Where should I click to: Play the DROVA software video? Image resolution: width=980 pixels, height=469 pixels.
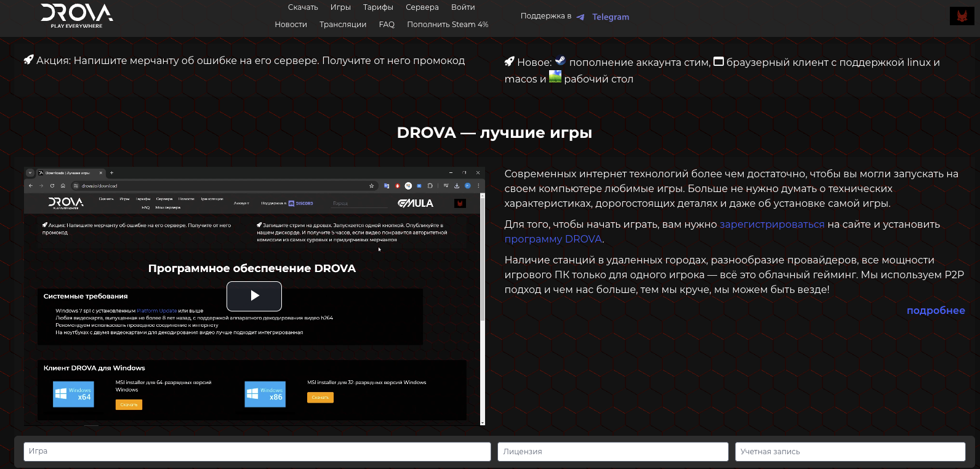[x=254, y=296]
